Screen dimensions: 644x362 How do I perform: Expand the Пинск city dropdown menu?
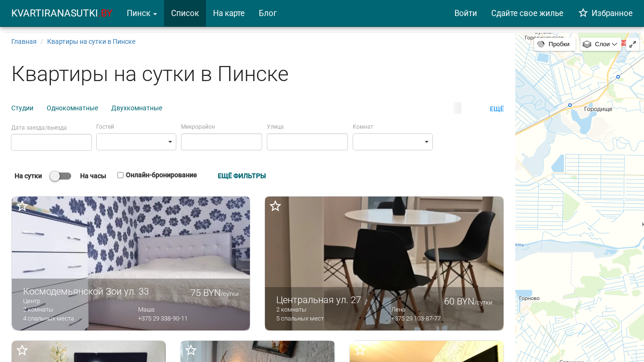(x=141, y=13)
